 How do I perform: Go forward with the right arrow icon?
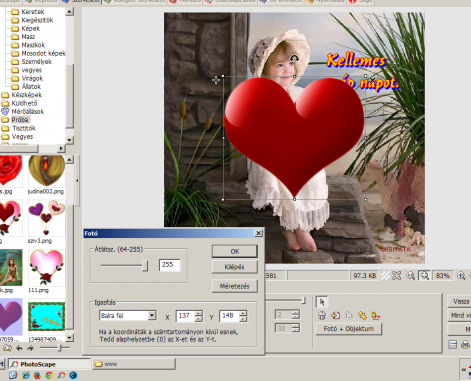click(x=30, y=348)
